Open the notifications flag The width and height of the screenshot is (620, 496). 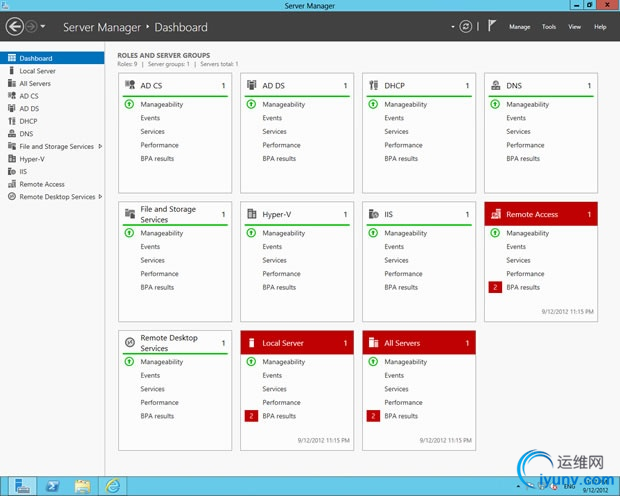tap(491, 26)
